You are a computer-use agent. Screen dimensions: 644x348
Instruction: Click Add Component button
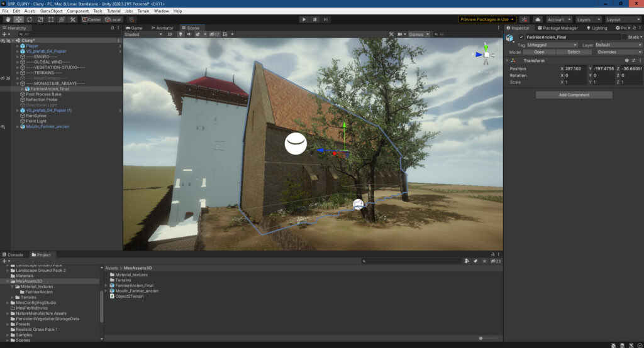point(574,95)
